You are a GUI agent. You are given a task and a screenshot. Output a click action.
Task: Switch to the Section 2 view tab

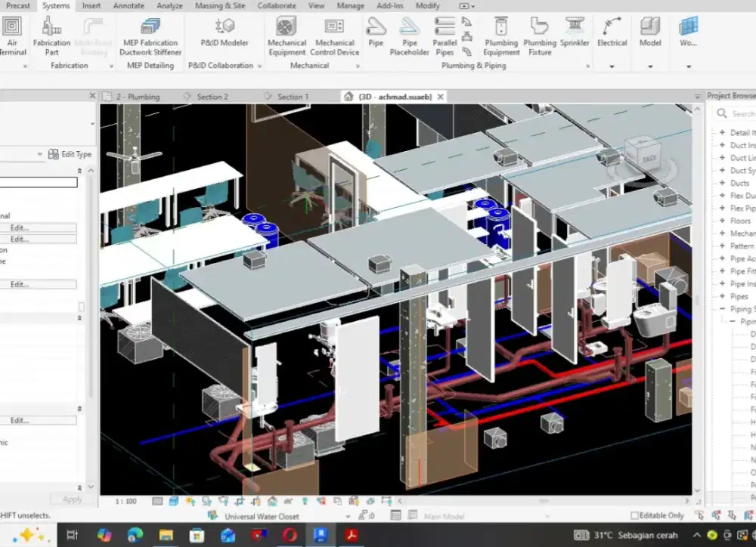coord(212,97)
